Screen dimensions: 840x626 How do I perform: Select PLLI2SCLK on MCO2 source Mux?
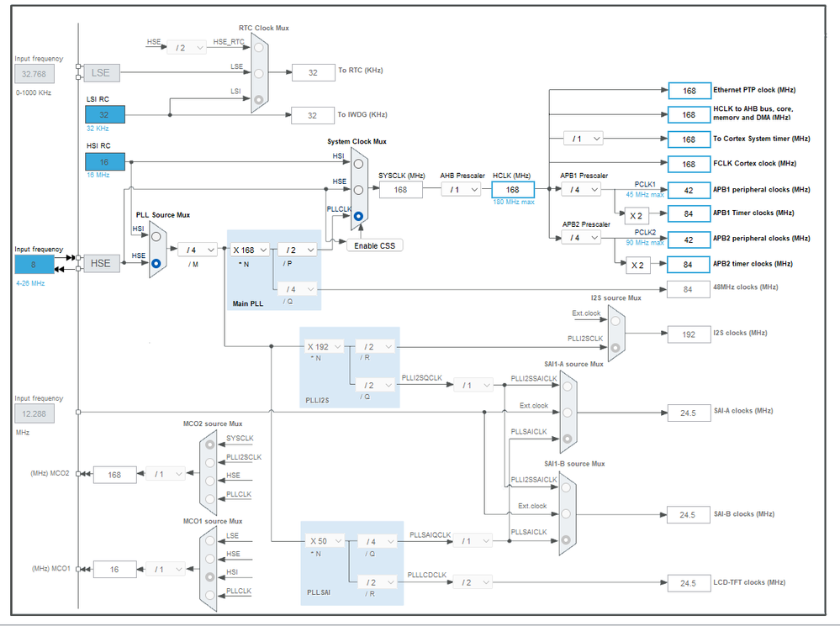pos(209,463)
